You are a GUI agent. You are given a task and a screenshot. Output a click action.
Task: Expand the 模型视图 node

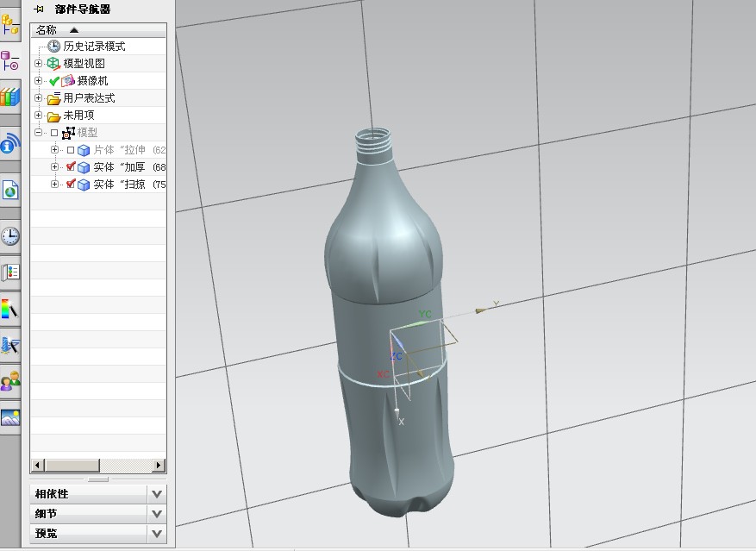(x=38, y=63)
